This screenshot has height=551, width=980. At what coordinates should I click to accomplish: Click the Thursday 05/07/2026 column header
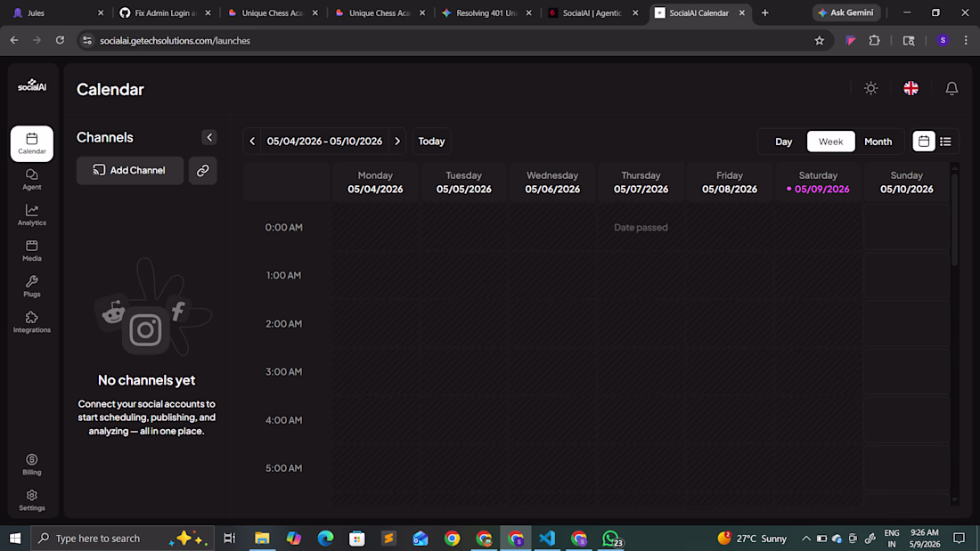641,182
